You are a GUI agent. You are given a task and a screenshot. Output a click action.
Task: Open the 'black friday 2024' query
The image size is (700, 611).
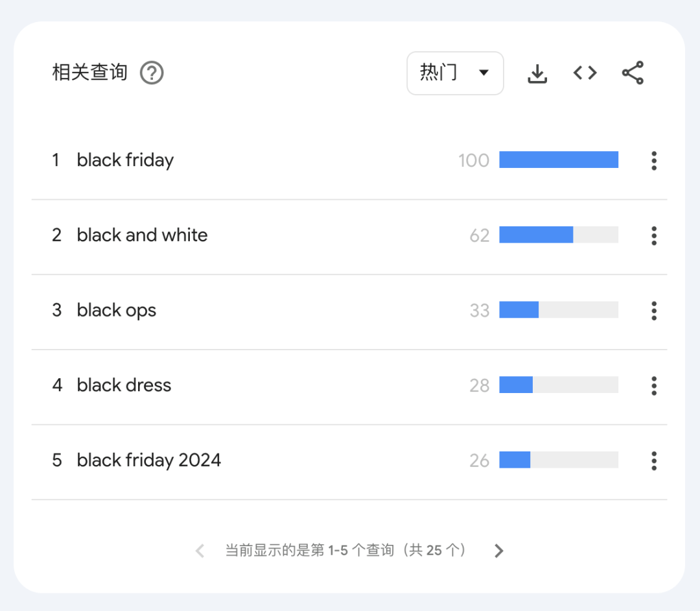pyautogui.click(x=148, y=461)
